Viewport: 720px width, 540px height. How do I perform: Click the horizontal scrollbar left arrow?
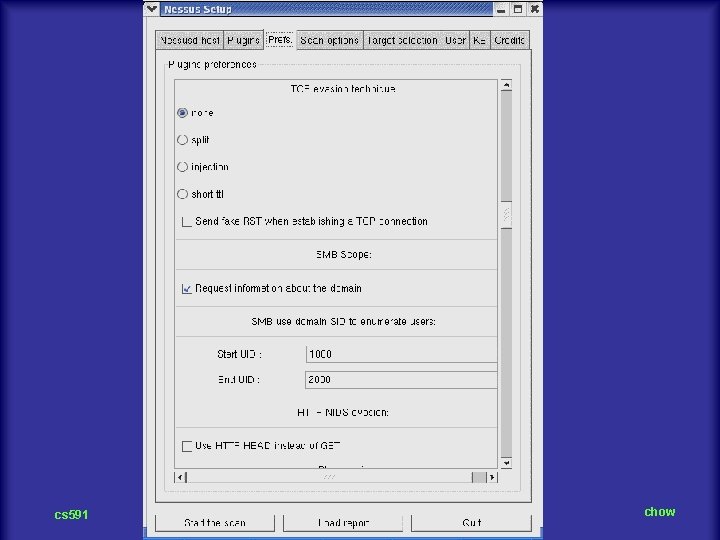180,478
